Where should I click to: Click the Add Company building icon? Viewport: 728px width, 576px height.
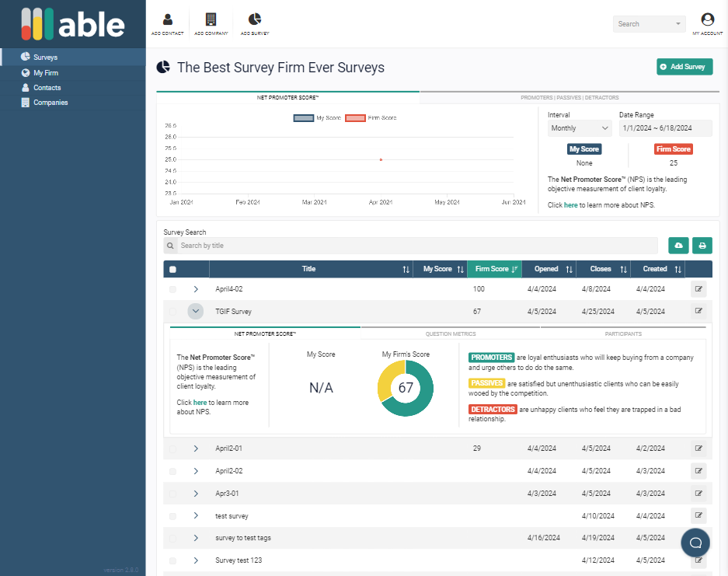tap(211, 20)
